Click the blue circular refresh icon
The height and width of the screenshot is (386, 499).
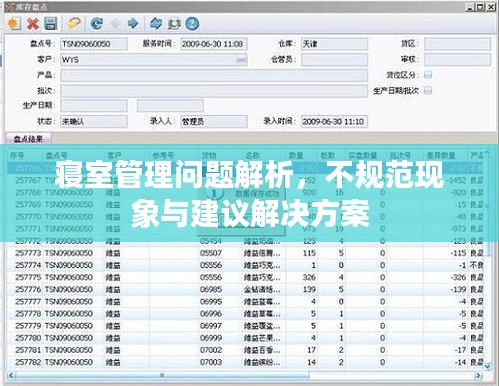(97, 23)
